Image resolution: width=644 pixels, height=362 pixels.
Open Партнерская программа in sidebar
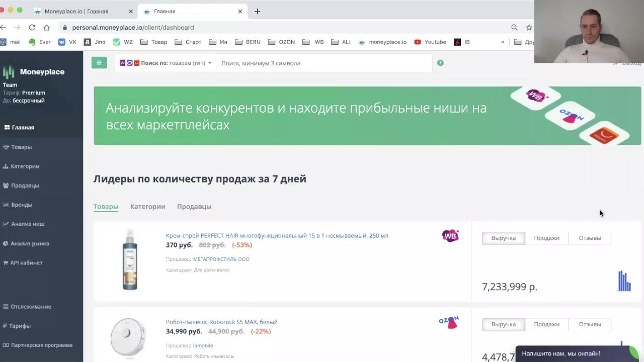pos(38,345)
